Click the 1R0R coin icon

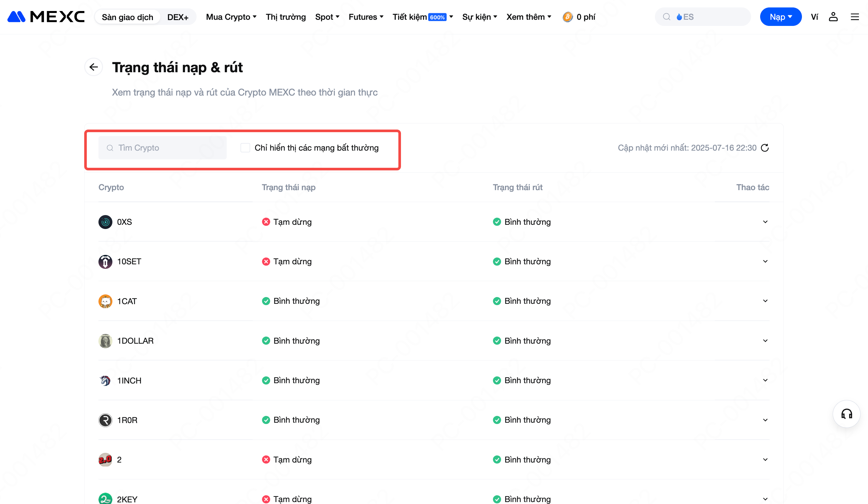105,420
